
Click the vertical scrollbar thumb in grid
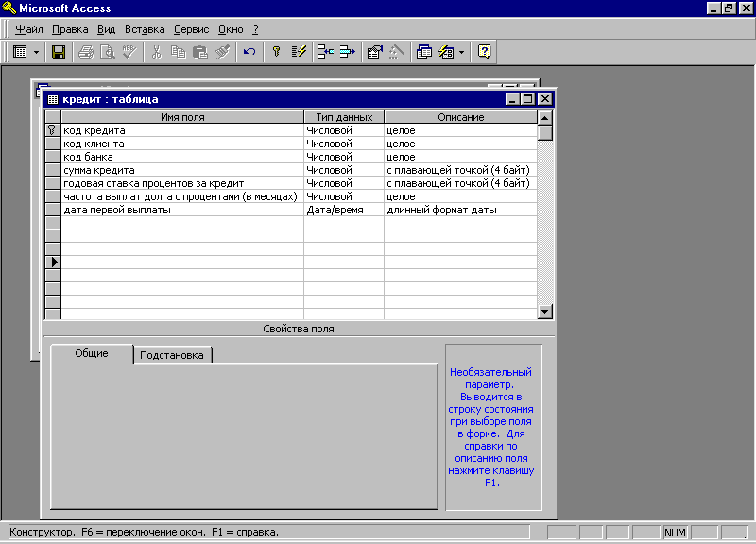pyautogui.click(x=545, y=132)
